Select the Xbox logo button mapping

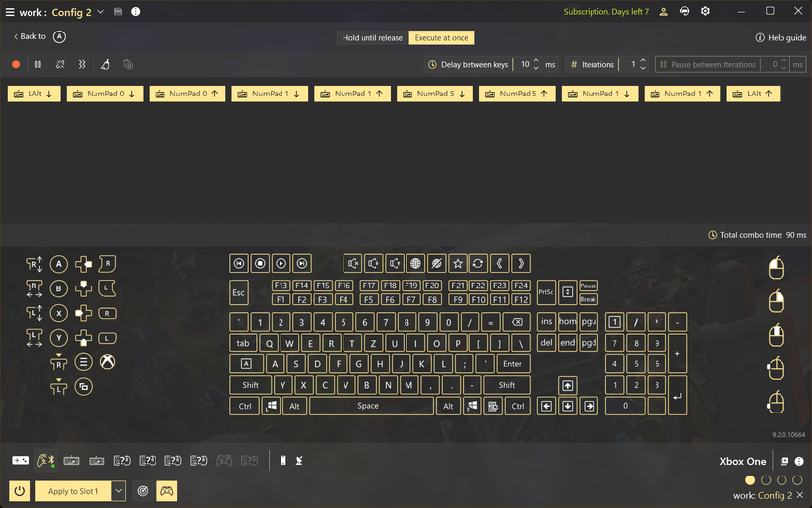107,362
